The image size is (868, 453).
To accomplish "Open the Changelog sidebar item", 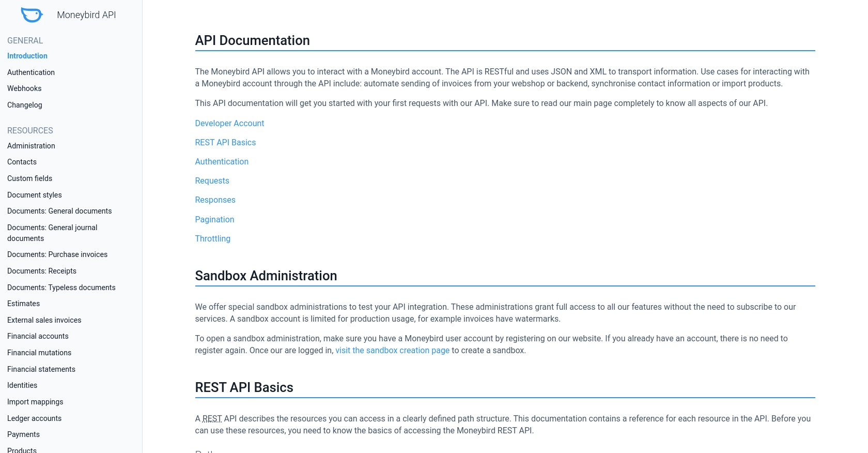I will pyautogui.click(x=25, y=105).
